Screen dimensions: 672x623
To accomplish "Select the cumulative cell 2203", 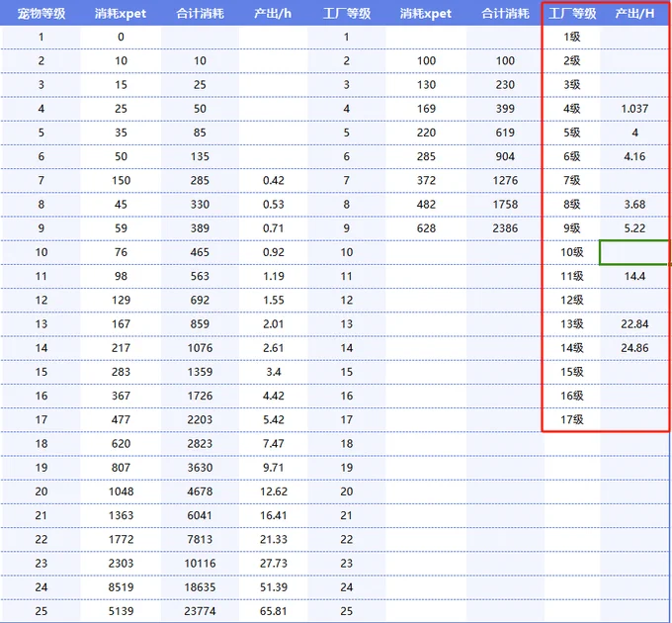I will coord(201,419).
